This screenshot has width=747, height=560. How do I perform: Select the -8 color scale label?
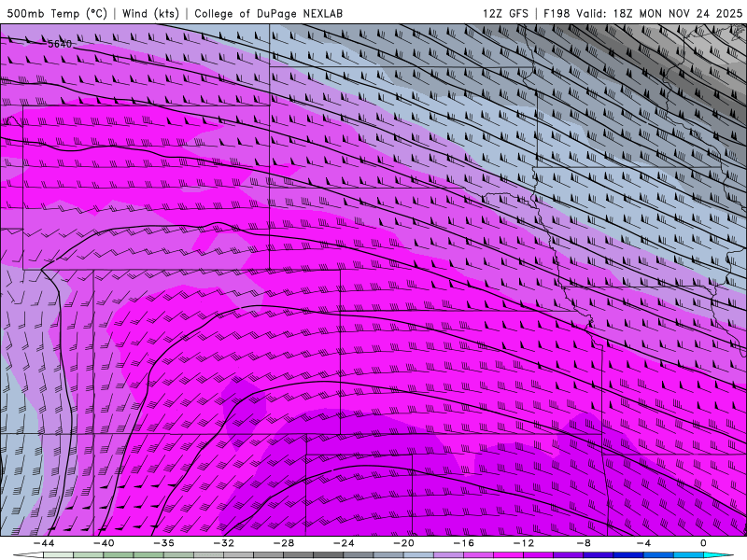[585, 543]
